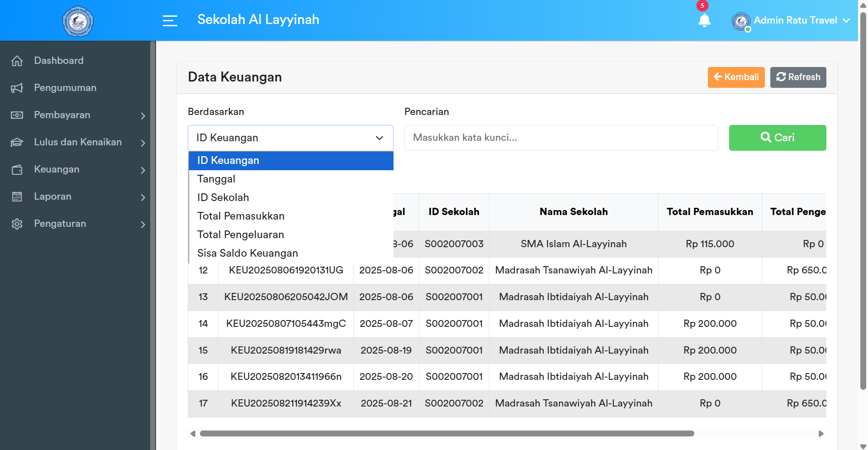
Task: Select Total Pemasukkan from the dropdown list
Action: pyautogui.click(x=241, y=216)
